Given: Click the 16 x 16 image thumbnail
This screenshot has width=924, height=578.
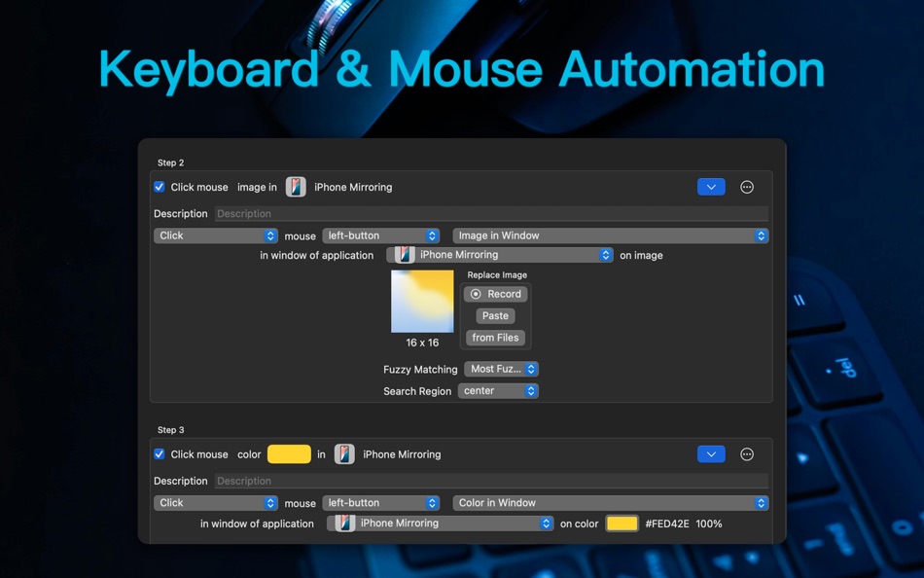Looking at the screenshot, I should (x=422, y=302).
